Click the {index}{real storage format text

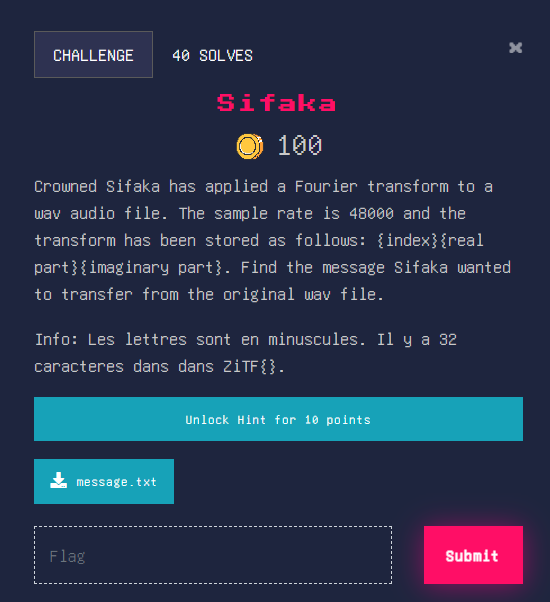(429, 241)
